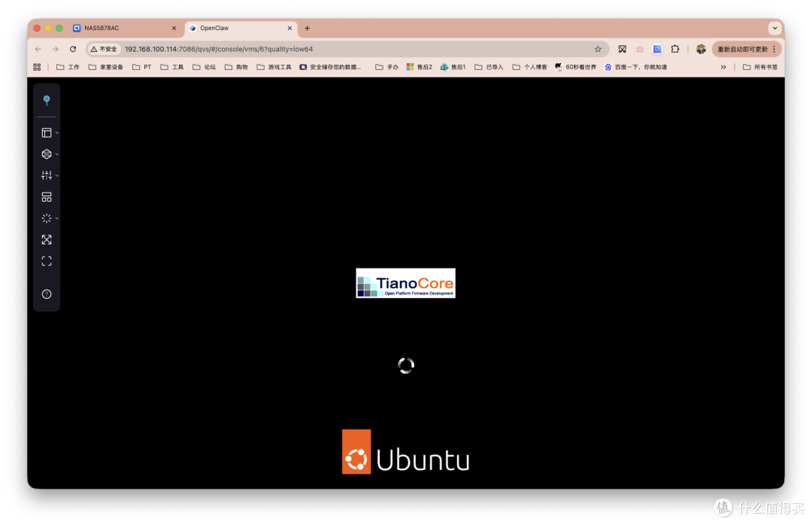Open the 已导入 bookmarks folder

(x=489, y=67)
